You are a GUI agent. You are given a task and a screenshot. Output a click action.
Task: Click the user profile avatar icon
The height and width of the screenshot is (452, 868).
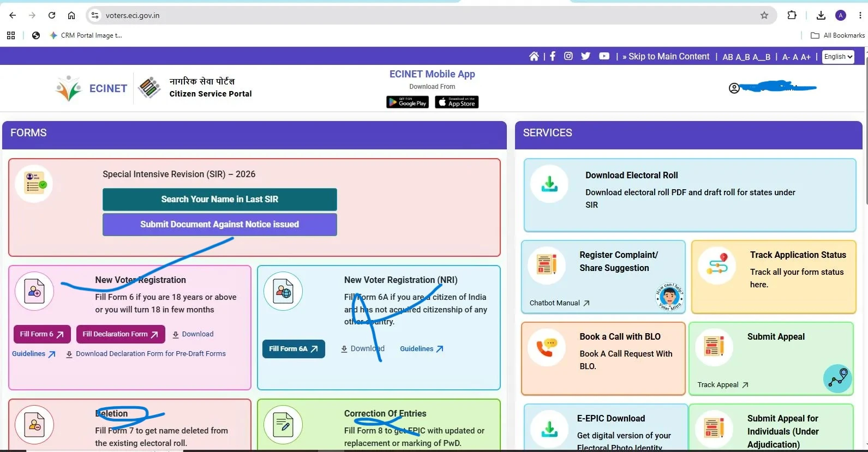click(x=734, y=88)
